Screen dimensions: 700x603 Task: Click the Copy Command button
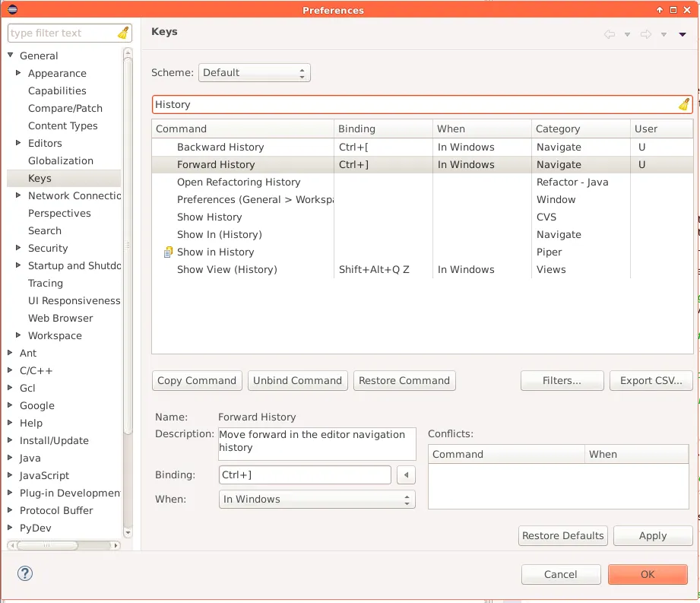[197, 380]
